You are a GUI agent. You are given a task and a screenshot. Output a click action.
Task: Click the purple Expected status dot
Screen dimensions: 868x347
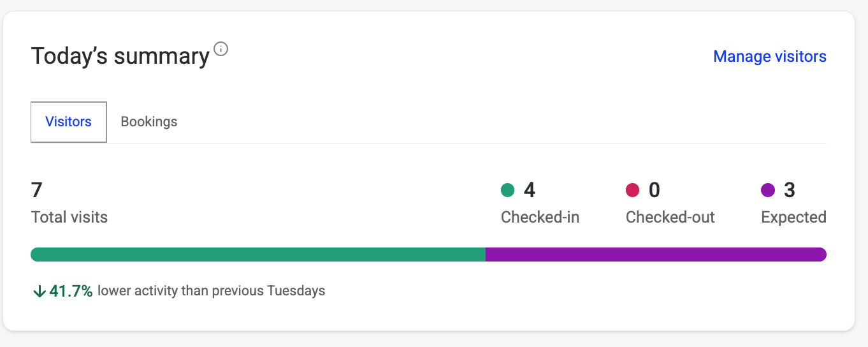click(768, 190)
